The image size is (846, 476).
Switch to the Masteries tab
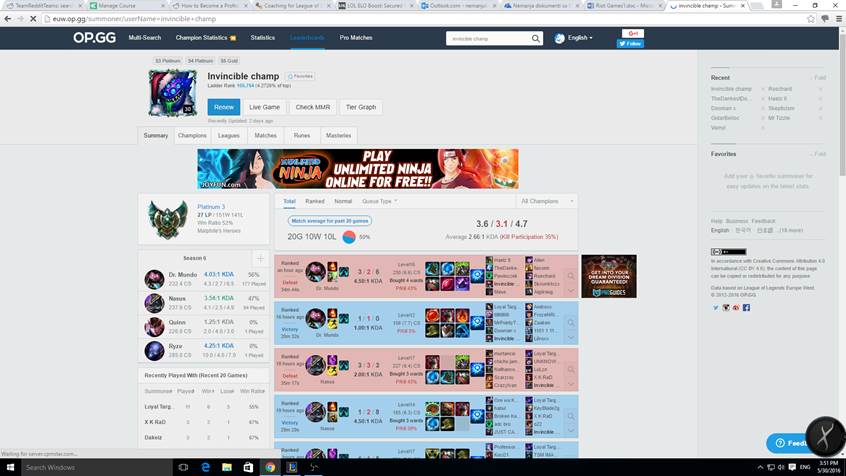point(338,135)
